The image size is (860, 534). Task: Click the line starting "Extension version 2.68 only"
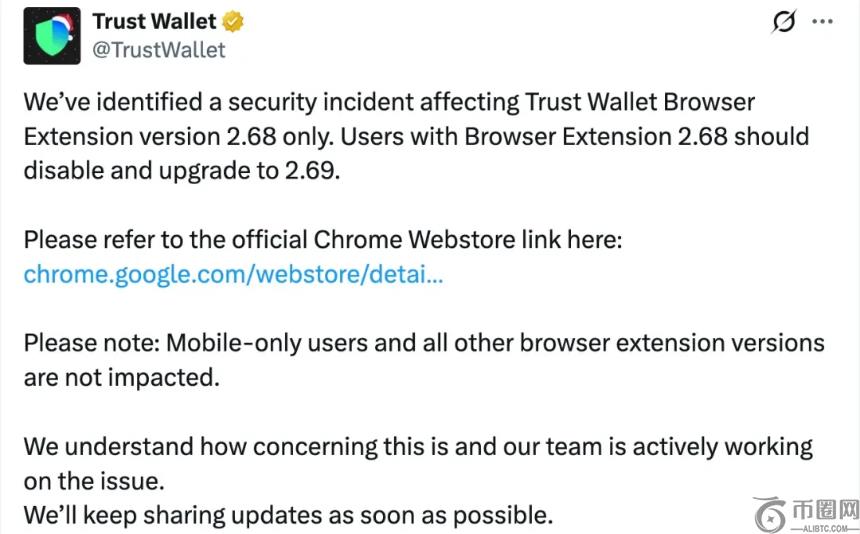point(416,136)
